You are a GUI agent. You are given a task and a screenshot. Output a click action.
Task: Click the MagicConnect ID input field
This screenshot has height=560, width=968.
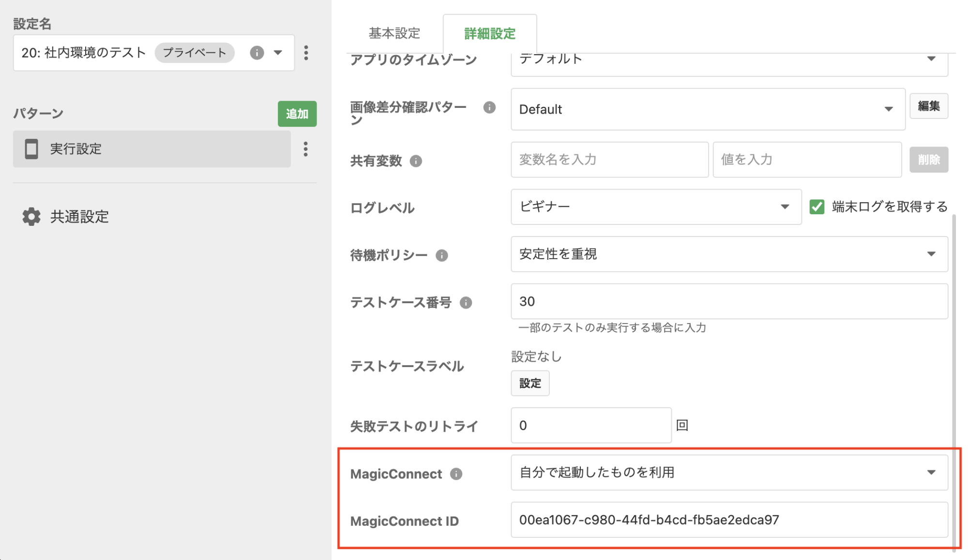[729, 520]
